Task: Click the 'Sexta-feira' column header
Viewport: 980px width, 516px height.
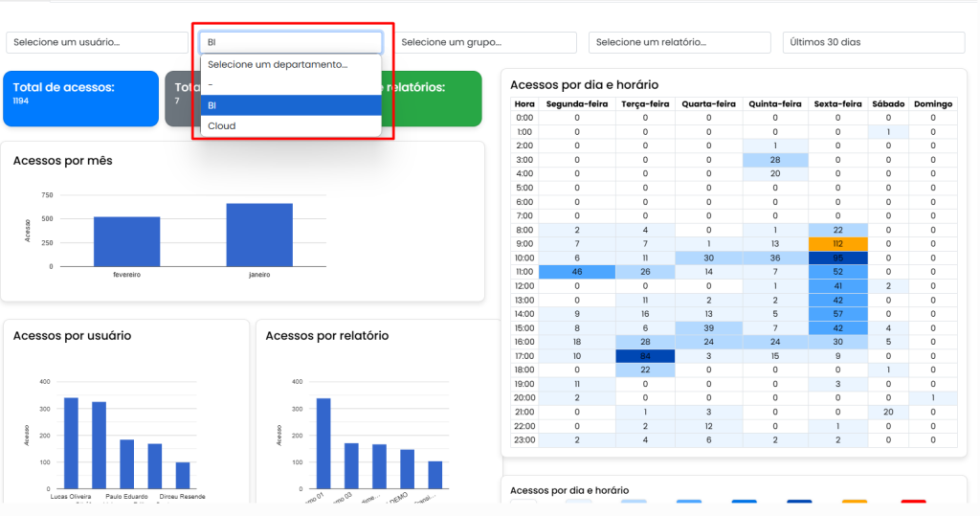Action: 836,103
